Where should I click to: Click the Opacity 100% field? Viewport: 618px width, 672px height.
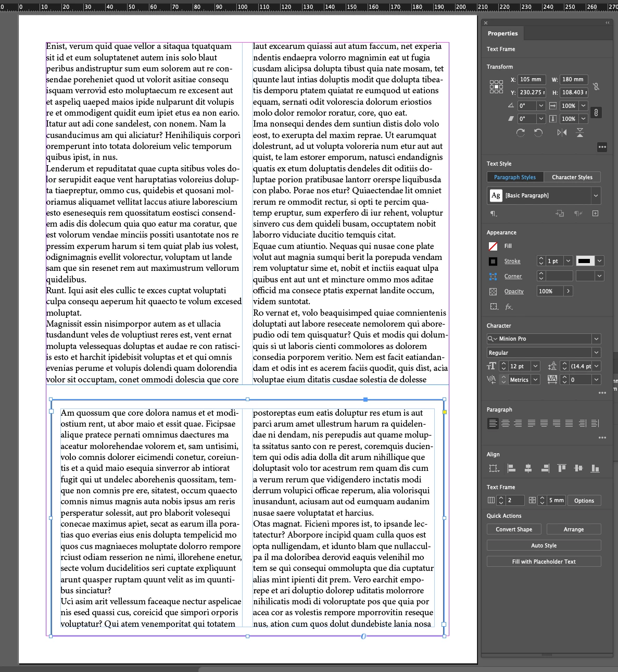[x=550, y=291]
